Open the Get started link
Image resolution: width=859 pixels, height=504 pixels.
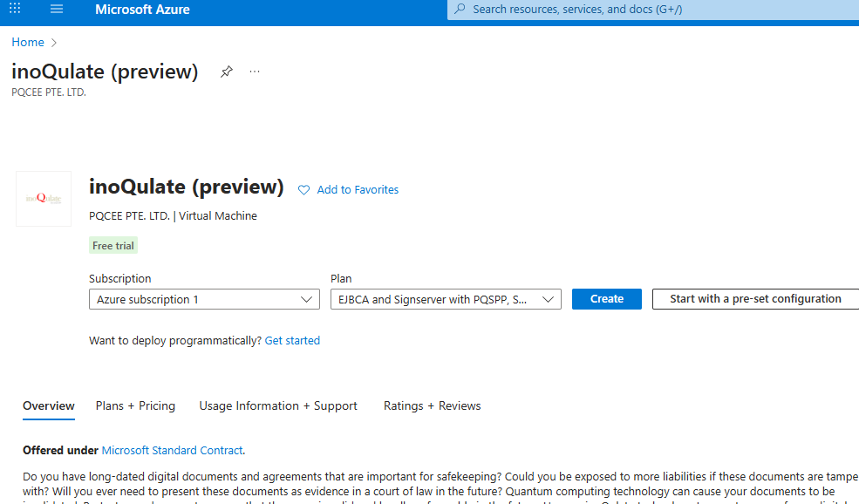coord(292,341)
